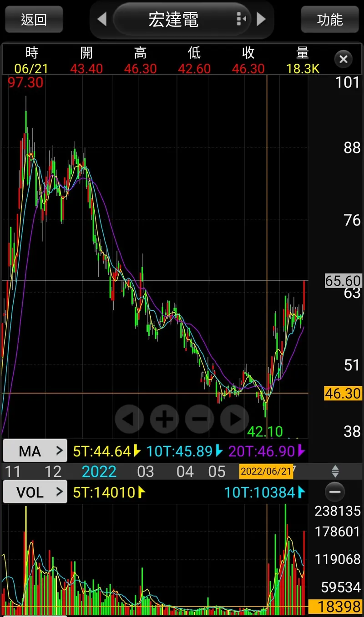Tap the up-down sort arrows on date axis

click(x=335, y=471)
